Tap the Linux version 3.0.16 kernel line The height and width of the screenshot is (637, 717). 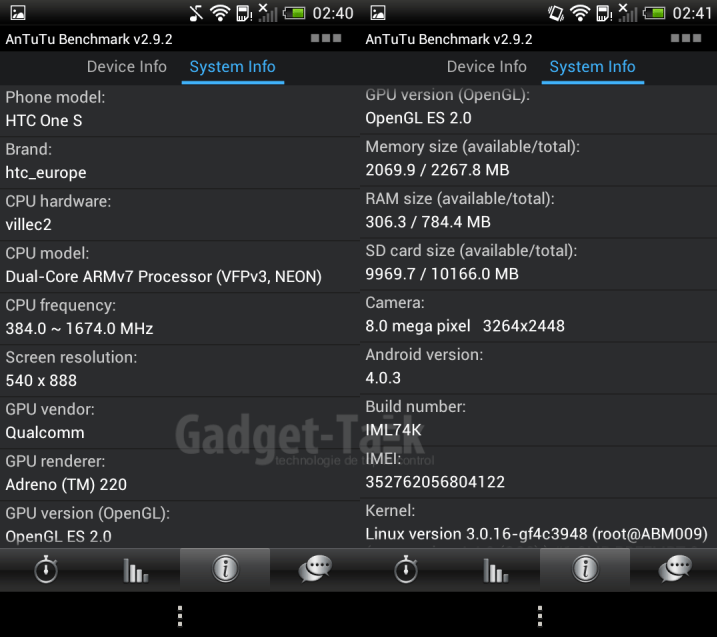(x=536, y=534)
